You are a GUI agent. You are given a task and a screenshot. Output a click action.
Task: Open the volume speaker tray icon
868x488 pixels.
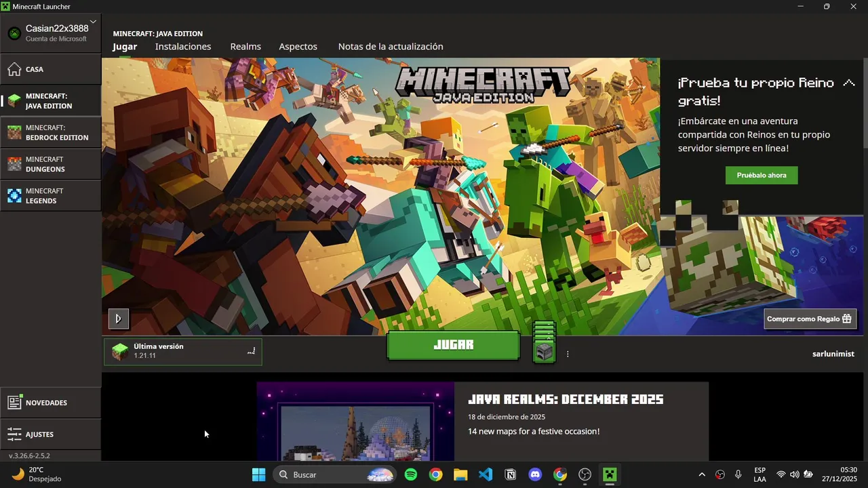pyautogui.click(x=794, y=474)
